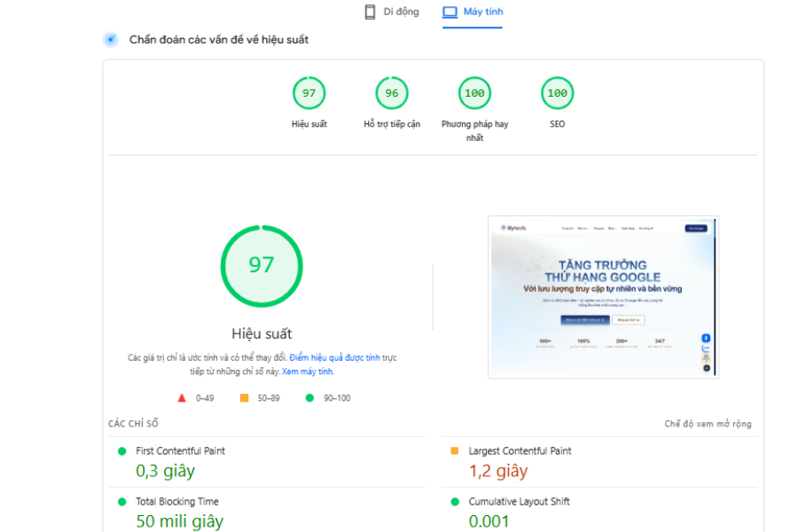Click the 0.001 layout shift value
Viewport: 798px width, 532px height.
coord(489,521)
